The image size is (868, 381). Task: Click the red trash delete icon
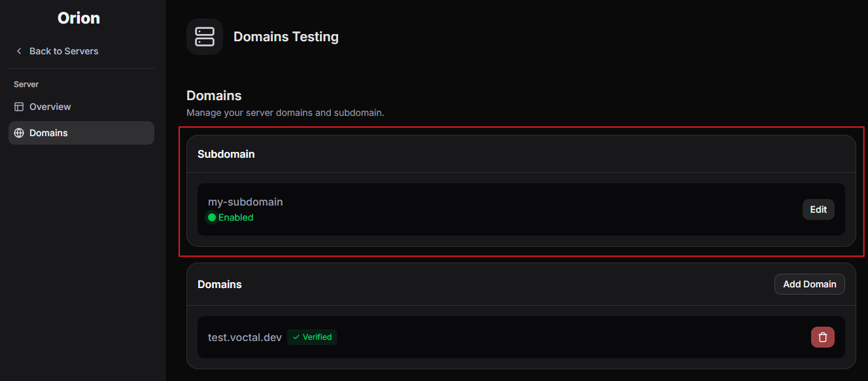(823, 337)
